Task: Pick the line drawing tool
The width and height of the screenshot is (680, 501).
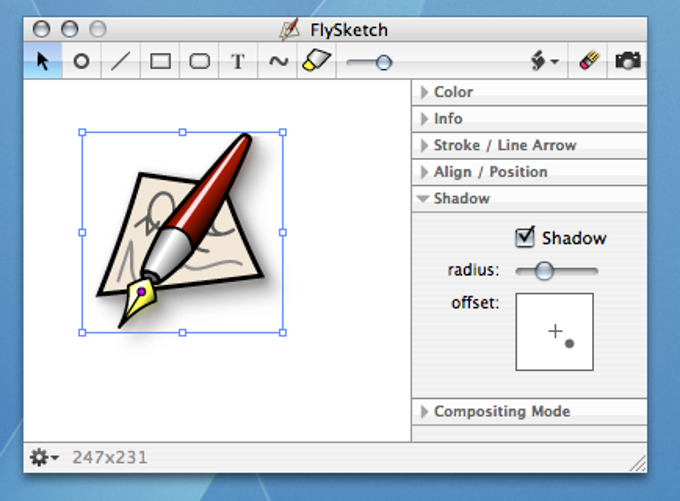Action: coord(121,61)
